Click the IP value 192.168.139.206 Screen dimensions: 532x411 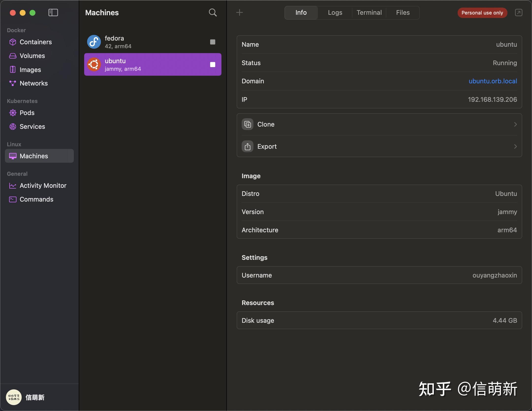[x=492, y=100]
